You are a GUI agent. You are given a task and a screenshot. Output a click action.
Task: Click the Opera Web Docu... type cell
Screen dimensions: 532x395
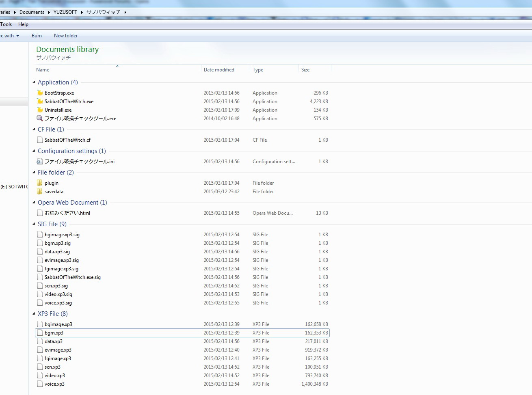pos(272,213)
